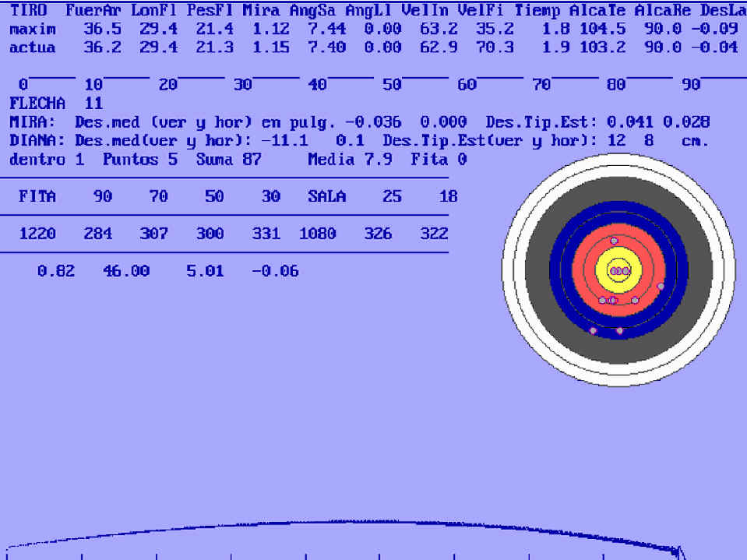This screenshot has width=747, height=560.
Task: Select score 322 in the table
Action: coord(434,234)
